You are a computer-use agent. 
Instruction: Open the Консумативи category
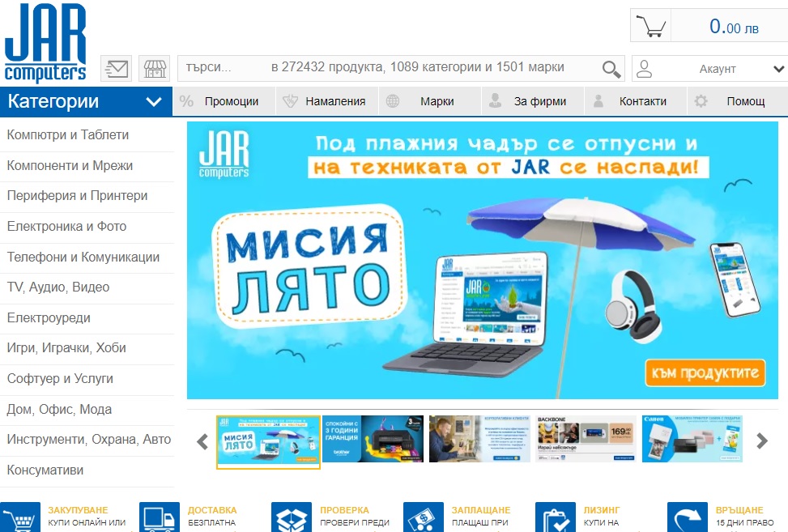coord(87,470)
